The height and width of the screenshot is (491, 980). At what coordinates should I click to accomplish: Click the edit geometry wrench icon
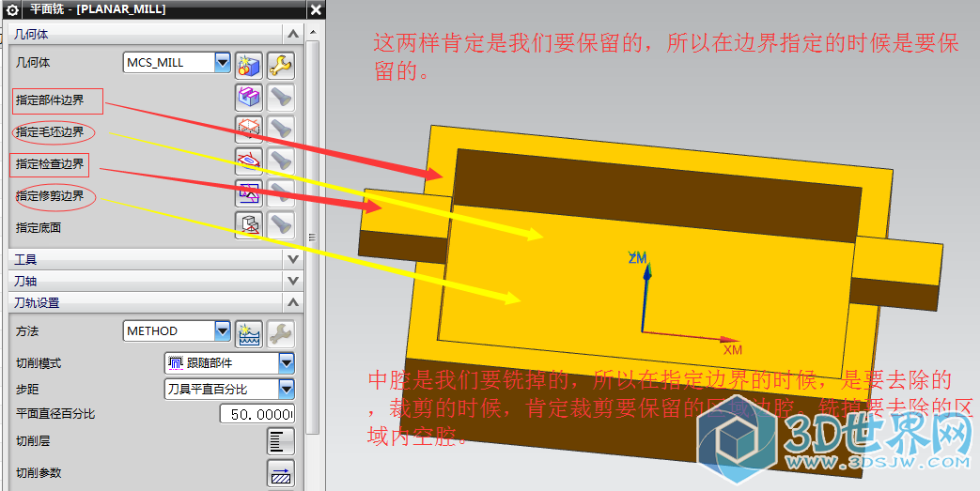[x=281, y=65]
